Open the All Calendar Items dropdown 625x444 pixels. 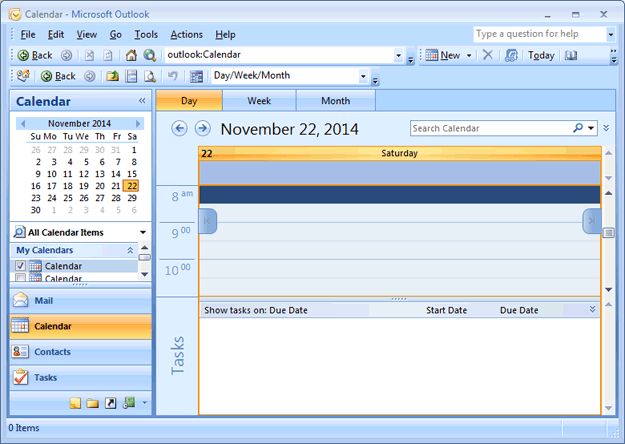coord(143,232)
